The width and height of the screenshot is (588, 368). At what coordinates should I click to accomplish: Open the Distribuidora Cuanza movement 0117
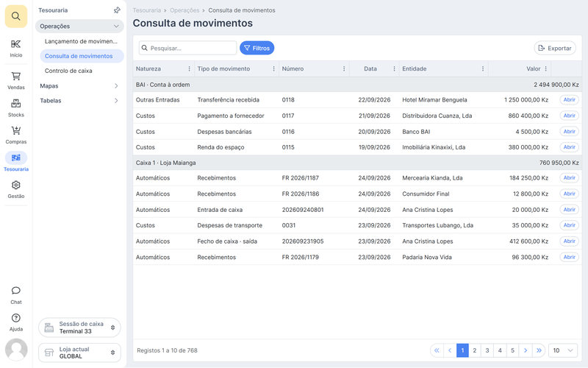click(569, 116)
